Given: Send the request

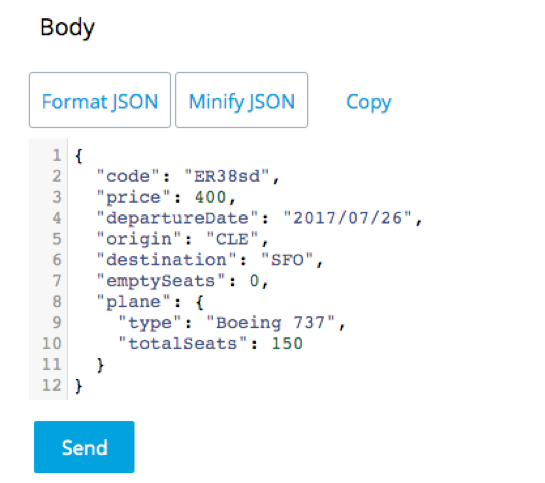Looking at the screenshot, I should [84, 447].
